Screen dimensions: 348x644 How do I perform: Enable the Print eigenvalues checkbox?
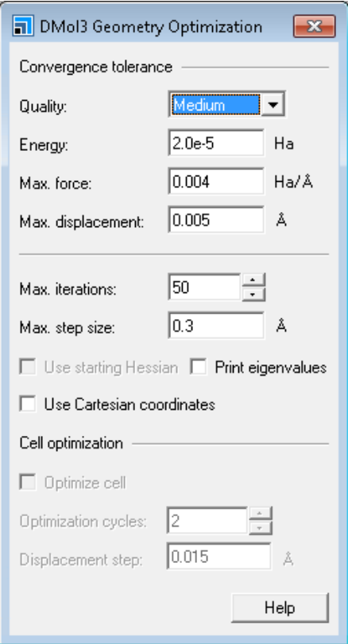click(198, 367)
